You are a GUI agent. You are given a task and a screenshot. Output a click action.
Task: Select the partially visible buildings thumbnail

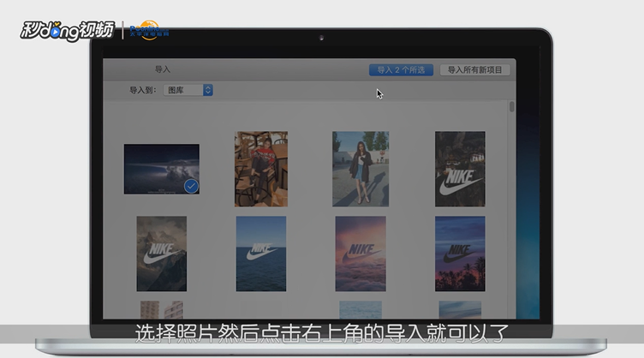(x=161, y=310)
